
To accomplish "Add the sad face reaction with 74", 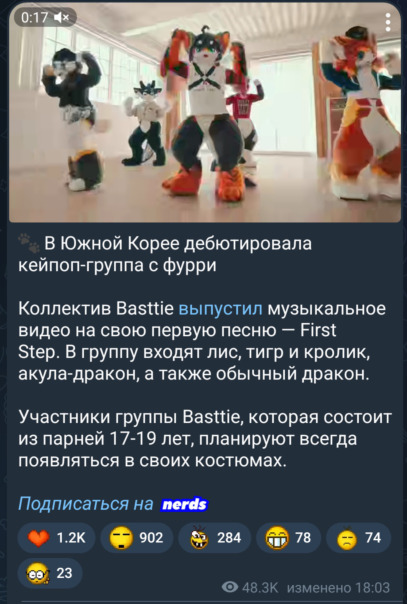I will (358, 538).
